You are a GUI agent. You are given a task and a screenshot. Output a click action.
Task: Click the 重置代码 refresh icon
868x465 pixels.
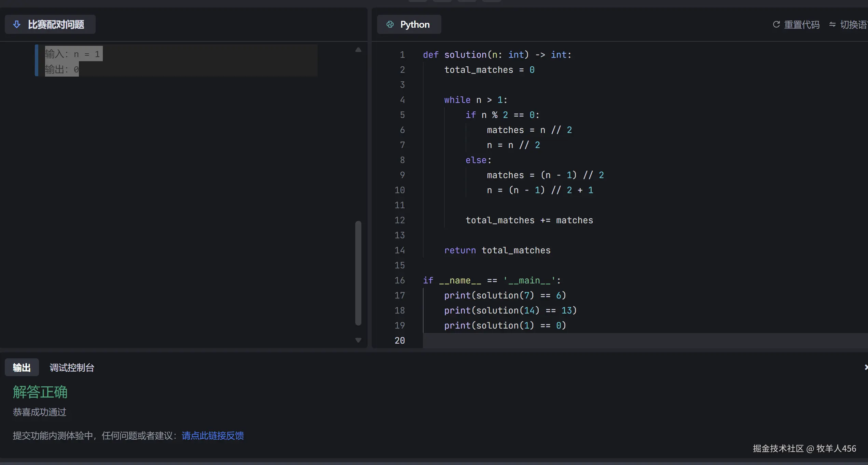pyautogui.click(x=776, y=24)
